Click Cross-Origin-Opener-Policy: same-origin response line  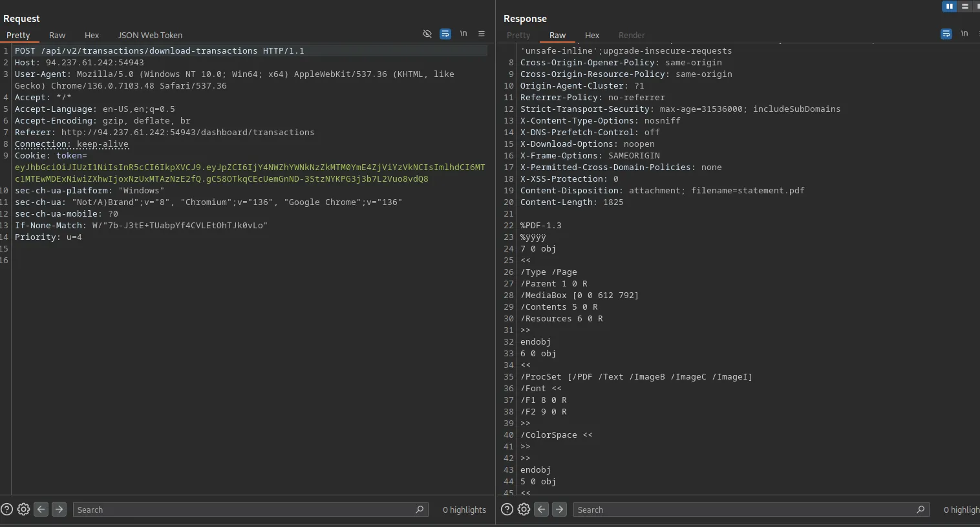coord(621,63)
